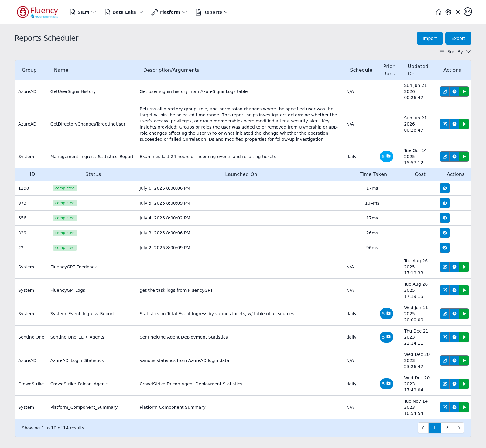Edit the System_Event_Ingress_Report

[444, 314]
